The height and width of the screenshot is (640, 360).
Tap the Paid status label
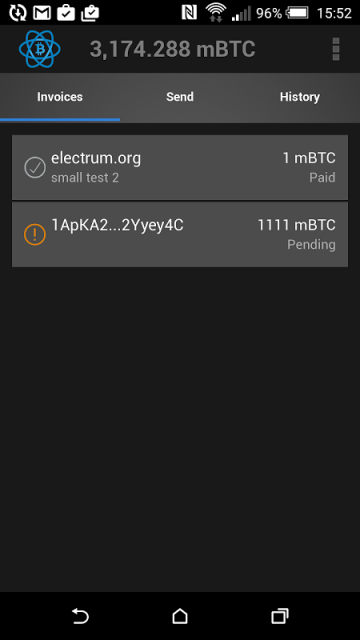click(x=322, y=178)
